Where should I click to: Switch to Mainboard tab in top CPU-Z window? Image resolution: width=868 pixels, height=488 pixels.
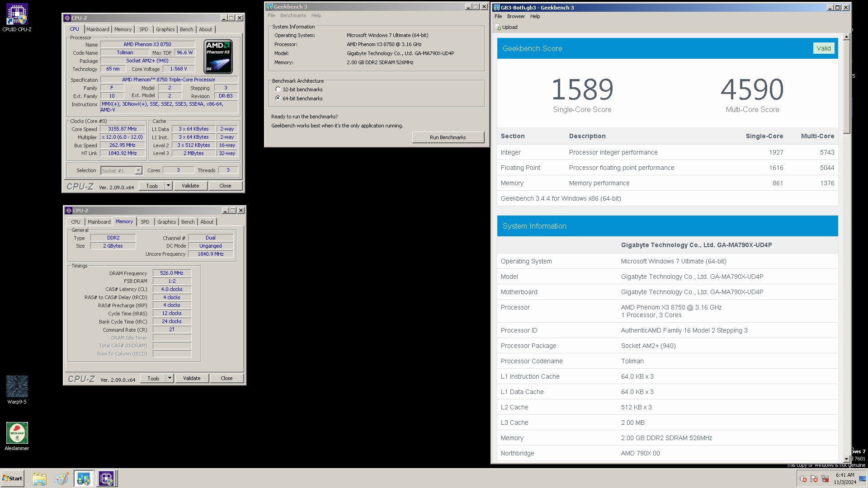98,29
